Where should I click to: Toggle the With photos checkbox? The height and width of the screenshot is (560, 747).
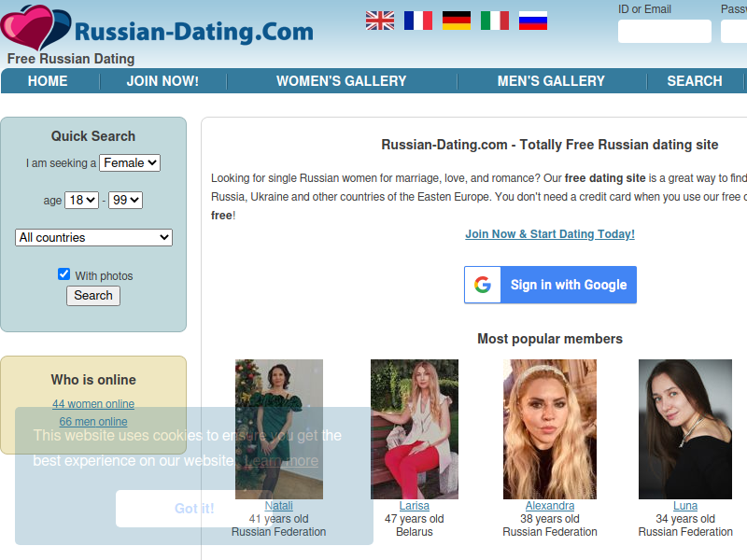(63, 273)
